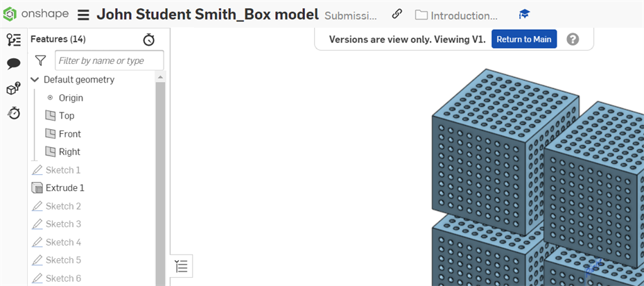Open the comments panel icon
Viewport: 644px width, 286px height.
pos(14,64)
